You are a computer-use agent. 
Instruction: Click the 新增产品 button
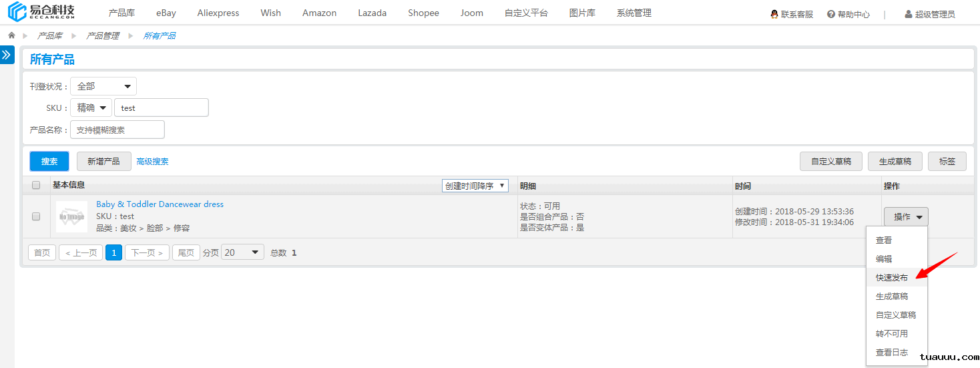pos(103,162)
